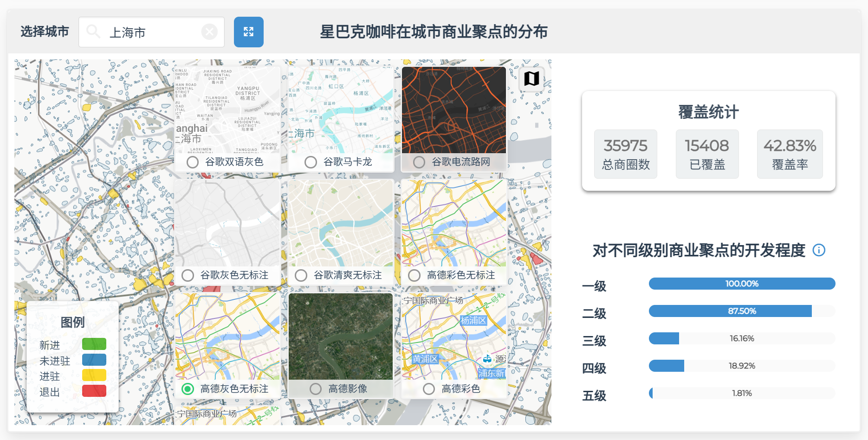Click the 15408 已覆盖 stat card
The image size is (868, 440).
pyautogui.click(x=707, y=154)
